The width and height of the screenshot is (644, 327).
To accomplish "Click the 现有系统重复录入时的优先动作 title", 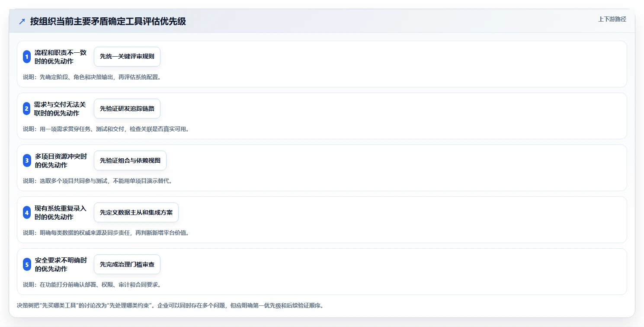I will pos(61,212).
